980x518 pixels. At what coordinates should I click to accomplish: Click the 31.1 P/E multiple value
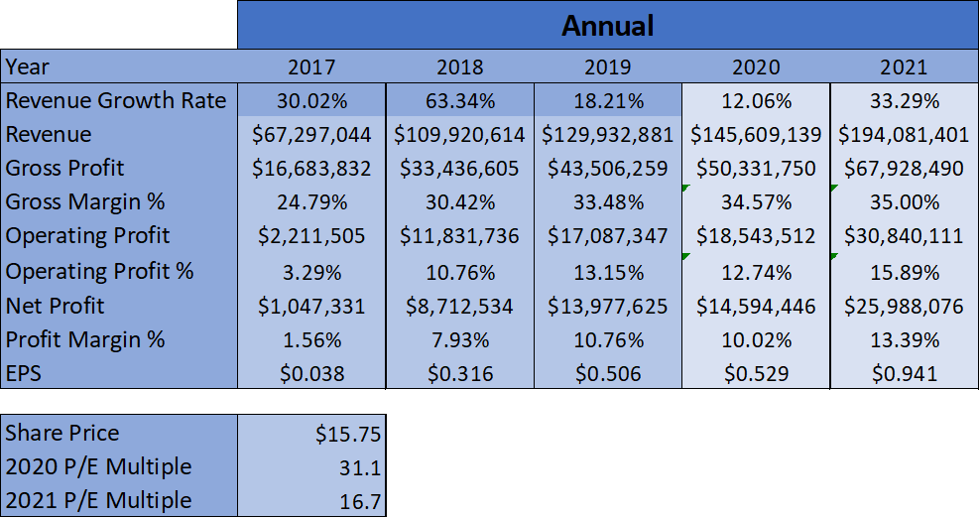pyautogui.click(x=311, y=466)
